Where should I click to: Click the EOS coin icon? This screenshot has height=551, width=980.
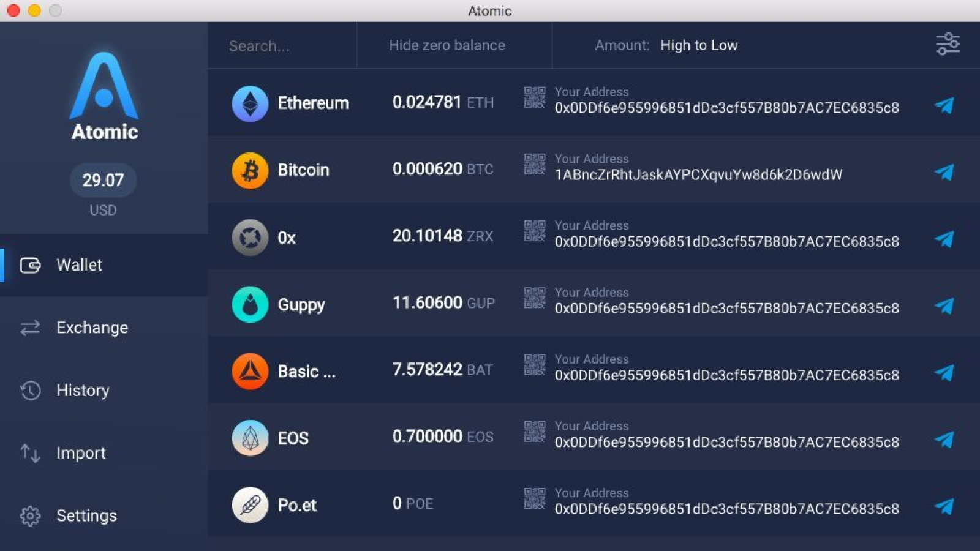coord(250,438)
